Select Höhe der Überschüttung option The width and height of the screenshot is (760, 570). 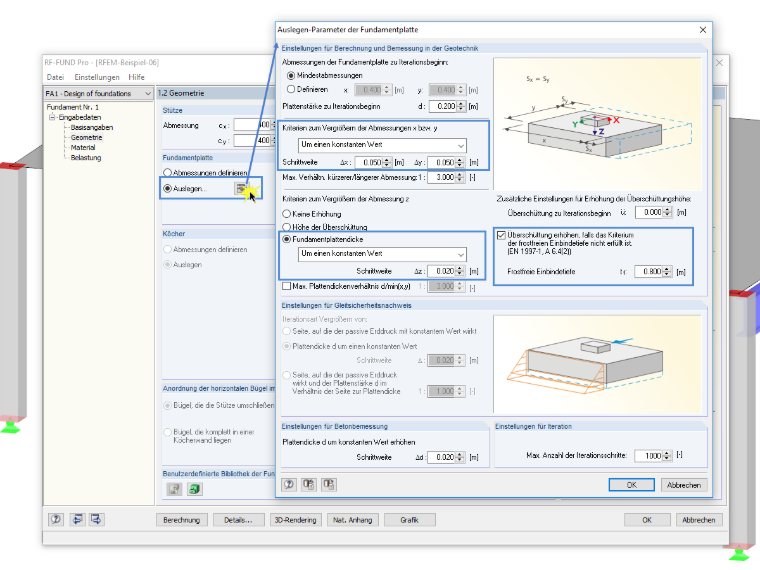[286, 227]
